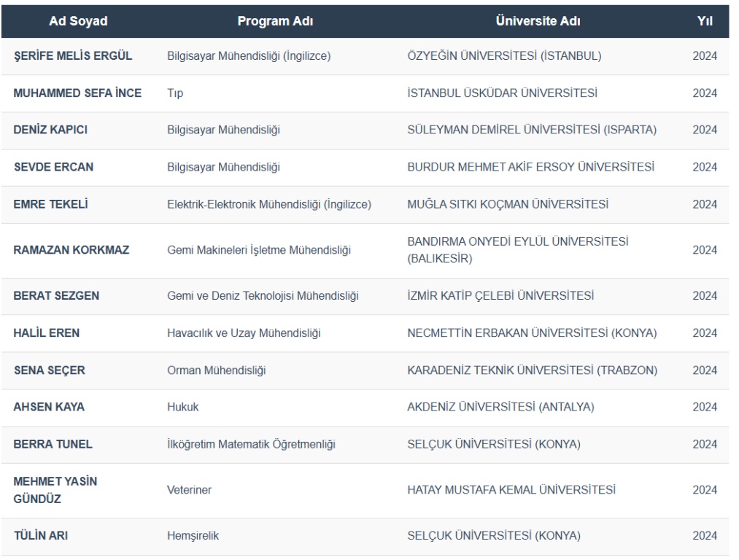Click KARADENİZ TEKNİK ÜNİVERSİTESİ (TRABZON) cell
739x560 pixels.
(533, 370)
